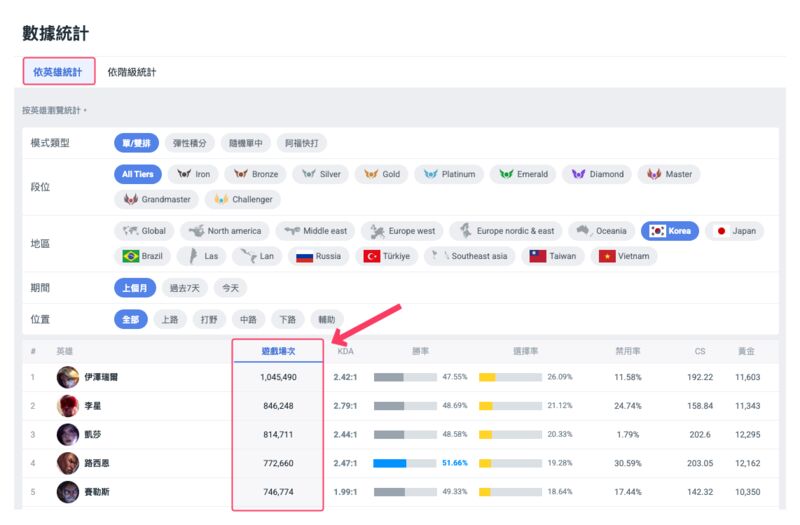The image size is (800, 525).
Task: Open champion 李星 details link
Action: click(92, 406)
